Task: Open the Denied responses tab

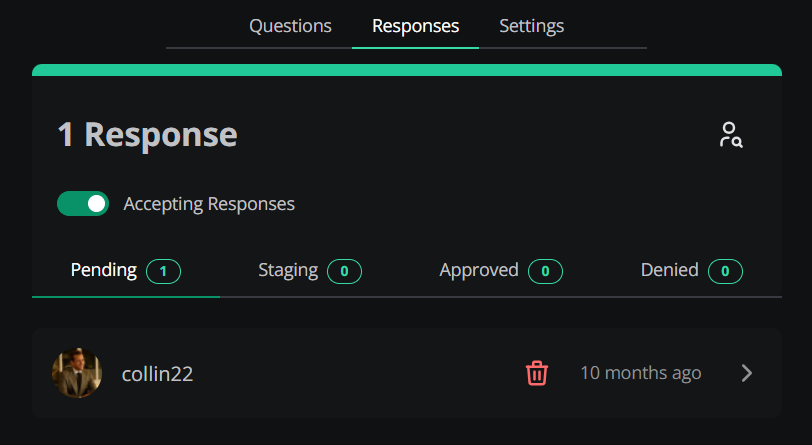Action: (670, 270)
